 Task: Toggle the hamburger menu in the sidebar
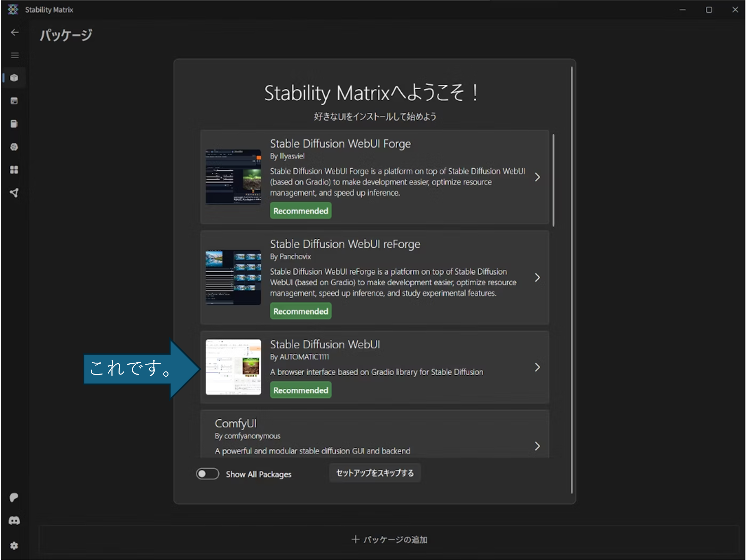tap(14, 55)
